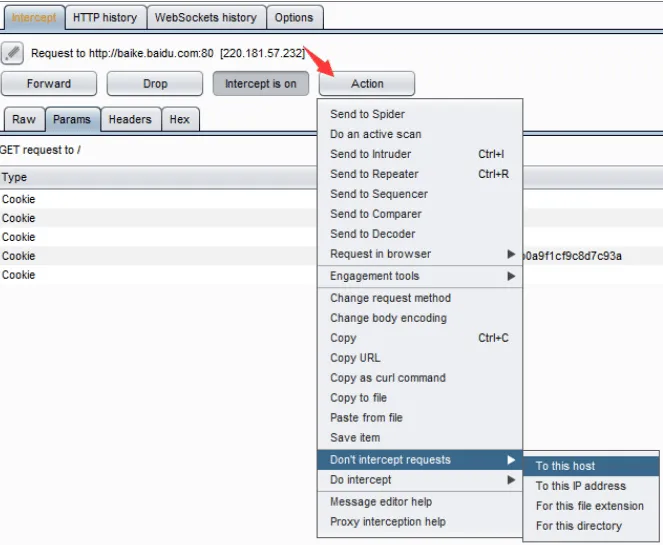Open the Headers view tab
The image size is (663, 545).
point(130,120)
